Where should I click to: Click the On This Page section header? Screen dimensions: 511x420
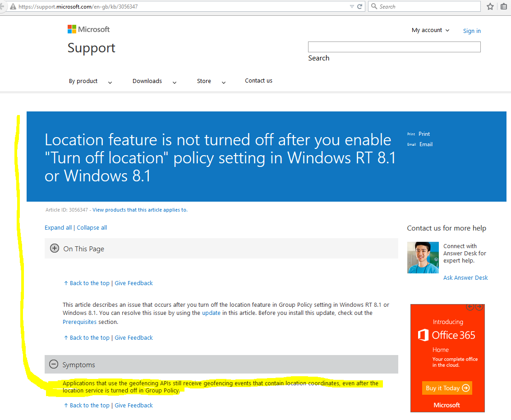click(x=221, y=249)
